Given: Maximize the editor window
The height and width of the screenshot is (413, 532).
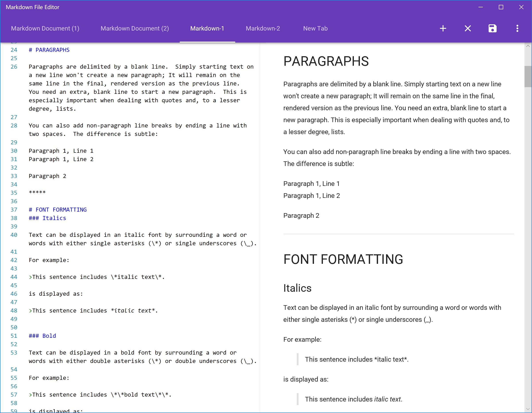Looking at the screenshot, I should tap(501, 7).
